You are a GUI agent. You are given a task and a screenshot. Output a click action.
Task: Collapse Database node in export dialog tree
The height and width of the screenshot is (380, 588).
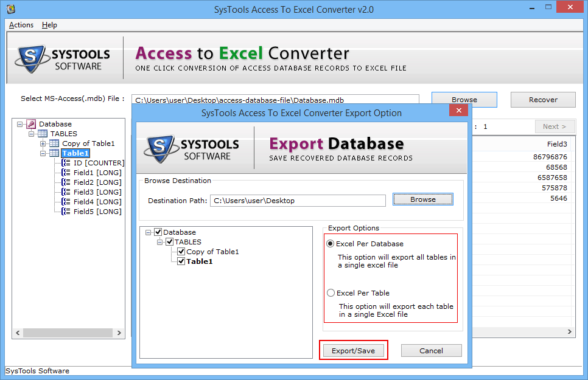148,232
